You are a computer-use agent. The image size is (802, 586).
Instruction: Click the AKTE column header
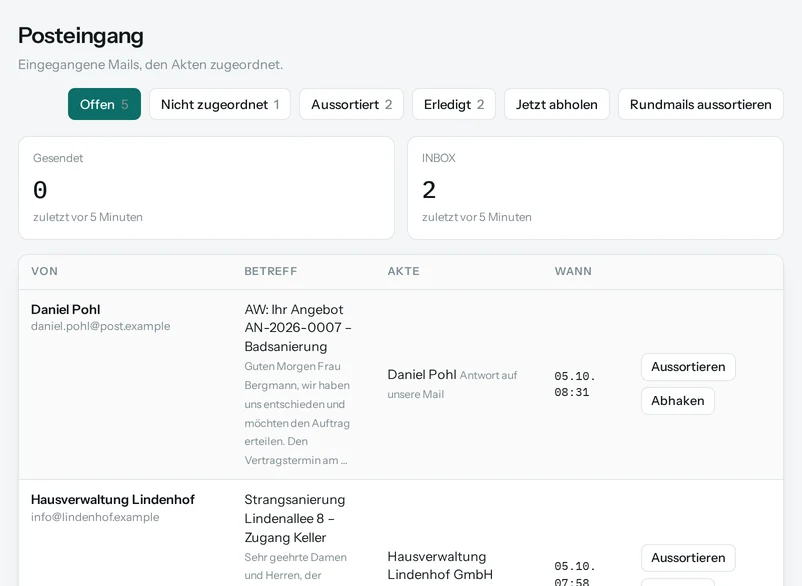click(x=404, y=271)
